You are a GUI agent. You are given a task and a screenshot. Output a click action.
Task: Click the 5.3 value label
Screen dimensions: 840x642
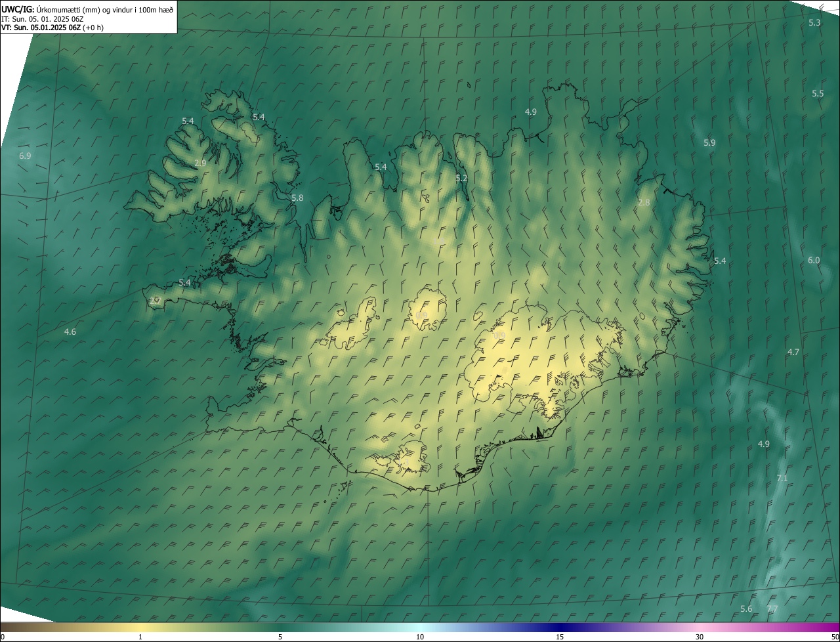click(814, 22)
